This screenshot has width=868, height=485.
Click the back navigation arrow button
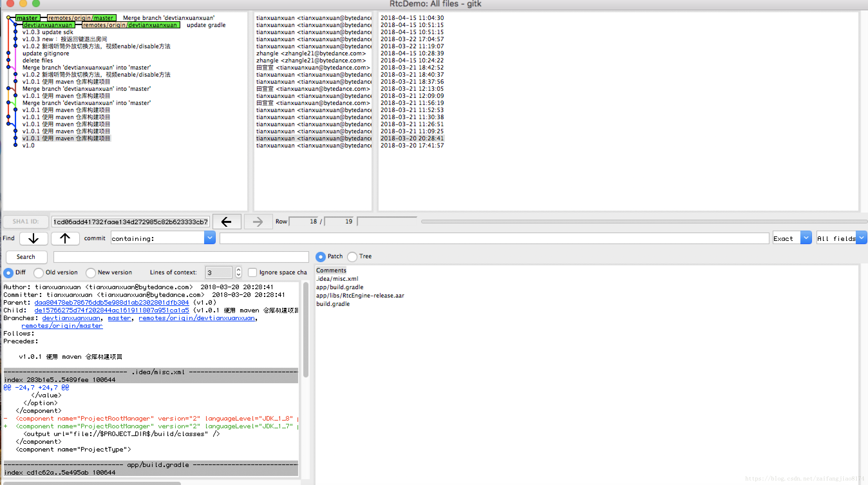(226, 222)
